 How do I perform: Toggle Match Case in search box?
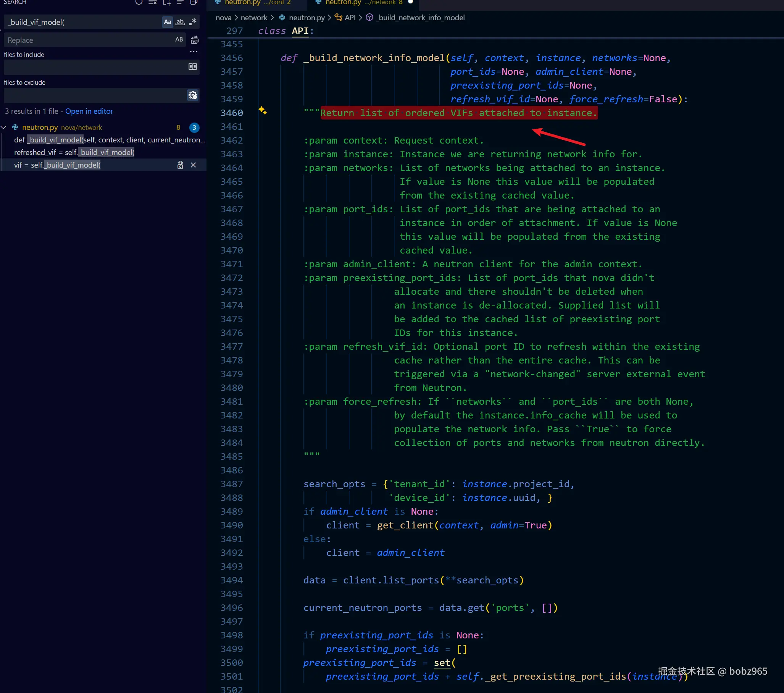168,22
